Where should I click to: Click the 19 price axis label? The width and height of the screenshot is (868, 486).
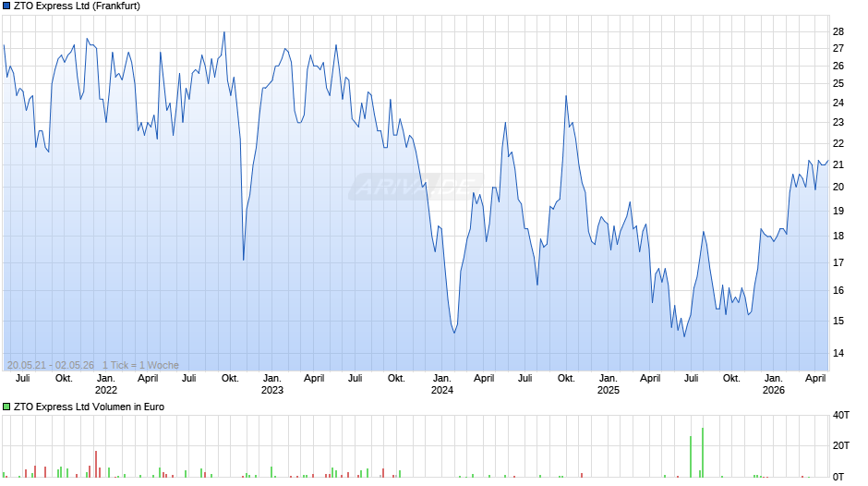[x=838, y=212]
